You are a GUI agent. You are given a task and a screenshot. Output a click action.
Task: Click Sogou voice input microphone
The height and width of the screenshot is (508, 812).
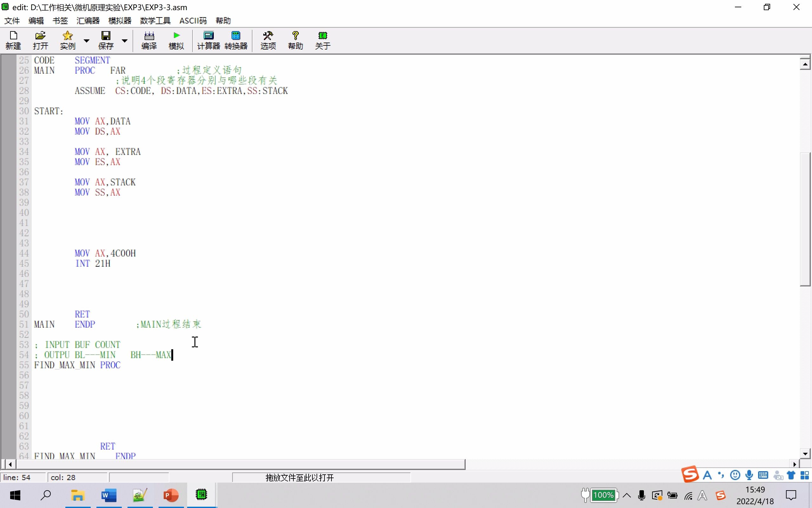(x=749, y=475)
